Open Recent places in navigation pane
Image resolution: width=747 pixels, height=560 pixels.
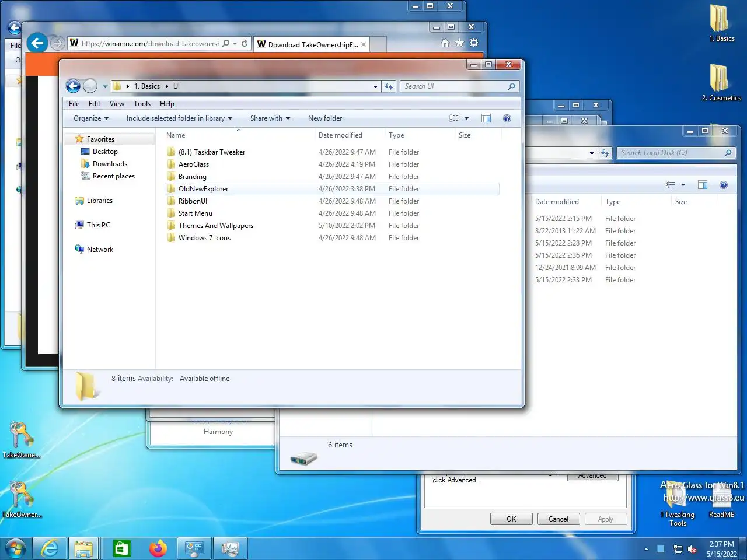114,176
